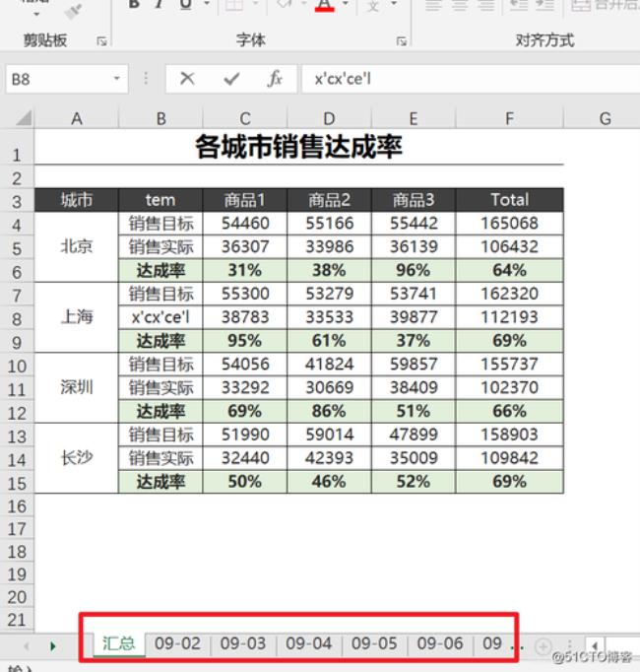
Task: Click the increase indent icon
Action: pyautogui.click(x=544, y=5)
